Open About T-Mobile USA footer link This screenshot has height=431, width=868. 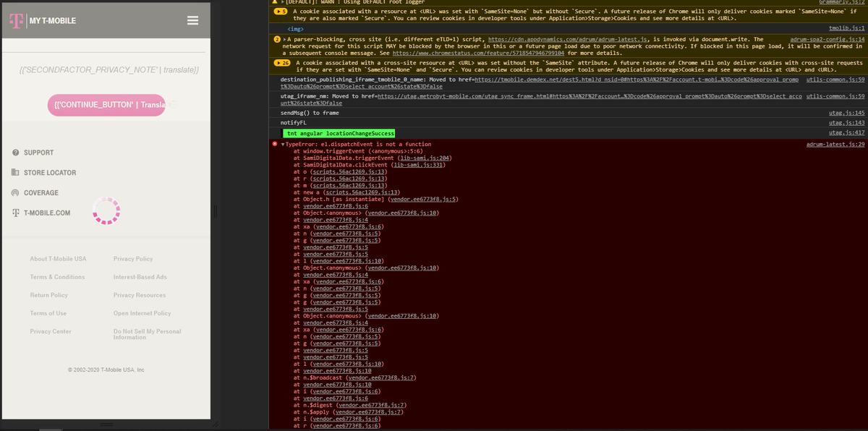tap(58, 259)
